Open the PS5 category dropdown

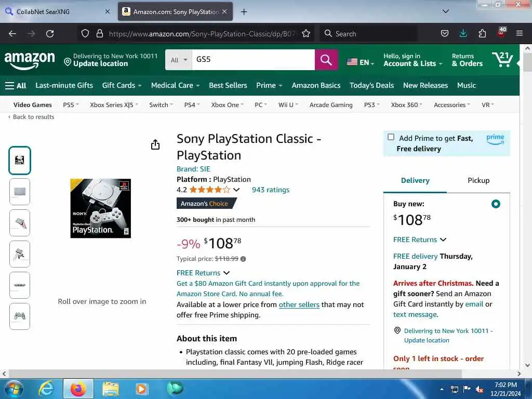click(71, 105)
